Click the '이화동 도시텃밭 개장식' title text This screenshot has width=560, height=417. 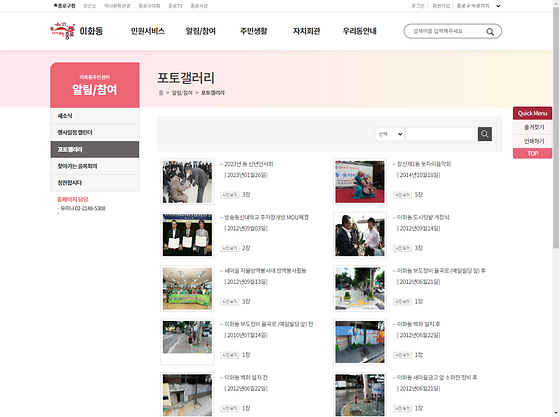423,217
